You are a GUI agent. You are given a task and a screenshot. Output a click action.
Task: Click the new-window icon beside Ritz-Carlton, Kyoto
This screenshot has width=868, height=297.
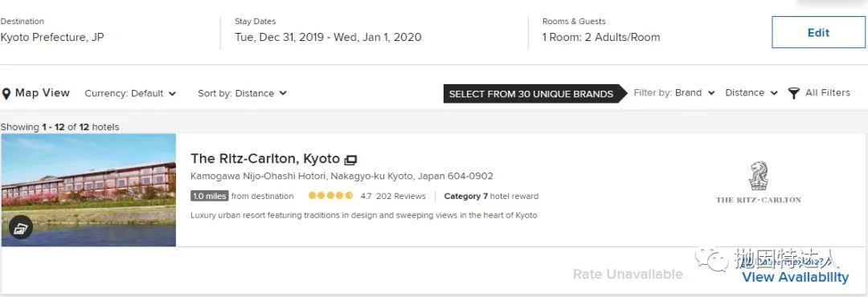tap(350, 160)
